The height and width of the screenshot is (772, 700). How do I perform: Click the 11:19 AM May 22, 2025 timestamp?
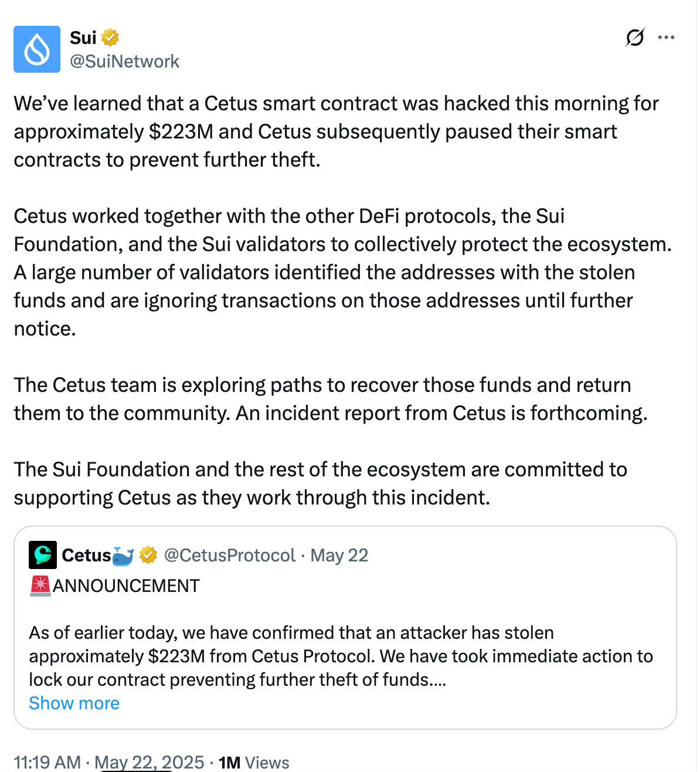click(x=109, y=762)
